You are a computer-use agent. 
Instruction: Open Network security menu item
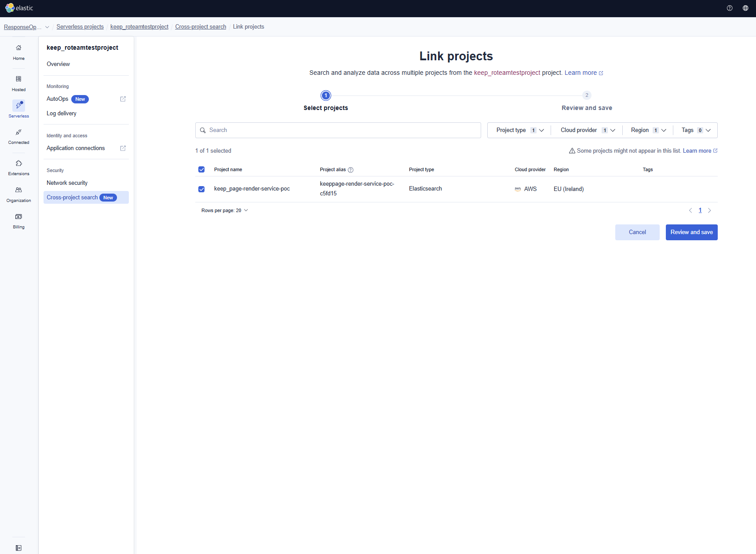[67, 183]
